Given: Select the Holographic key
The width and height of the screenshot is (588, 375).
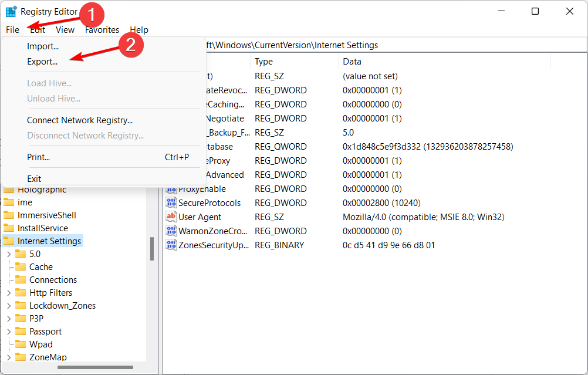Looking at the screenshot, I should click(x=42, y=190).
